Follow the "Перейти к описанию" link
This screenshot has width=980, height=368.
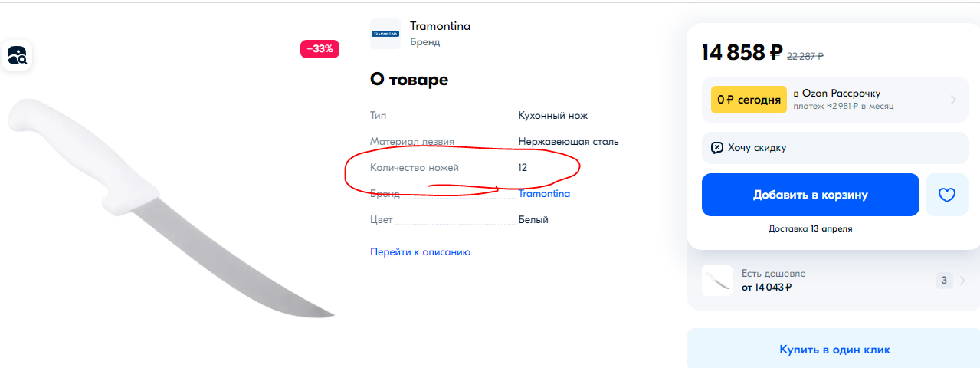point(420,251)
